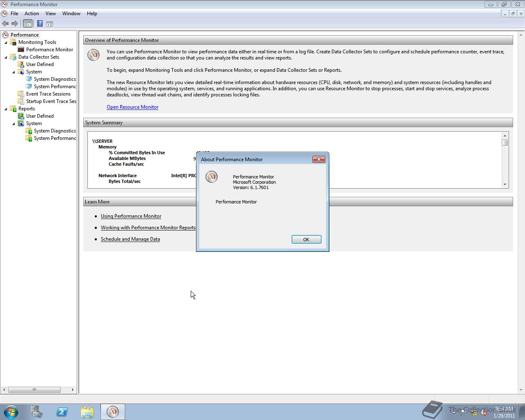This screenshot has height=420, width=525.
Task: Collapse the Reports tree node
Action: tap(6, 109)
